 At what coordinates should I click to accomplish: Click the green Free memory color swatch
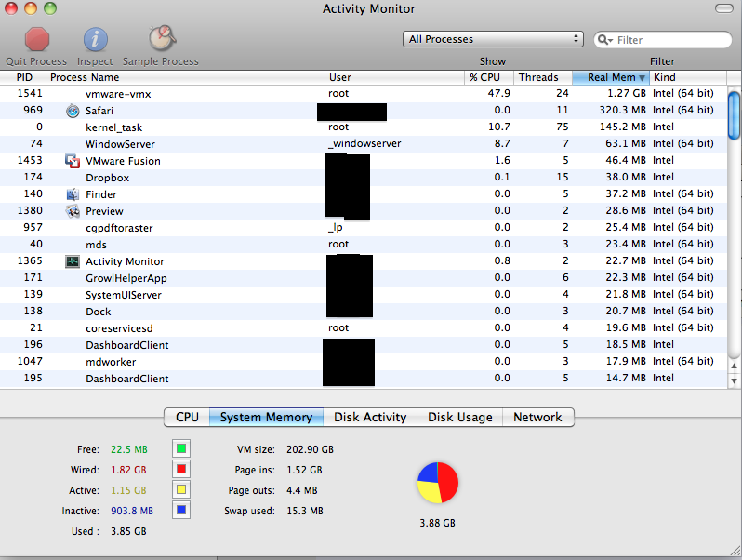coord(181,448)
